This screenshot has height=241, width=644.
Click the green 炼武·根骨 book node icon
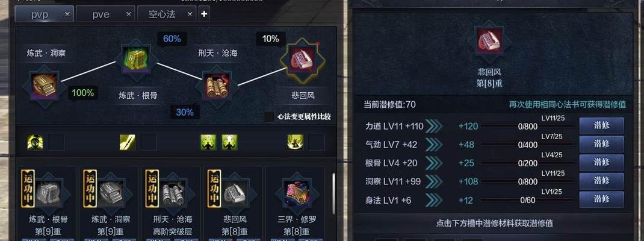135,59
